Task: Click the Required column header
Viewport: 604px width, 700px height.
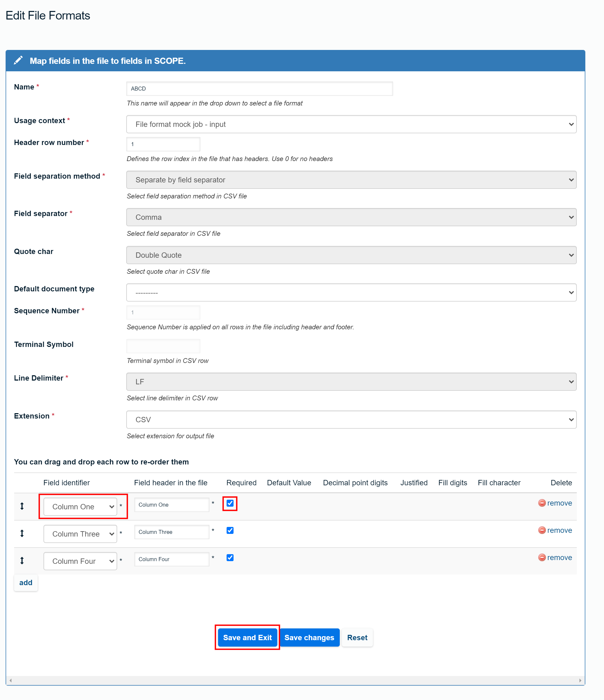Action: coord(241,483)
